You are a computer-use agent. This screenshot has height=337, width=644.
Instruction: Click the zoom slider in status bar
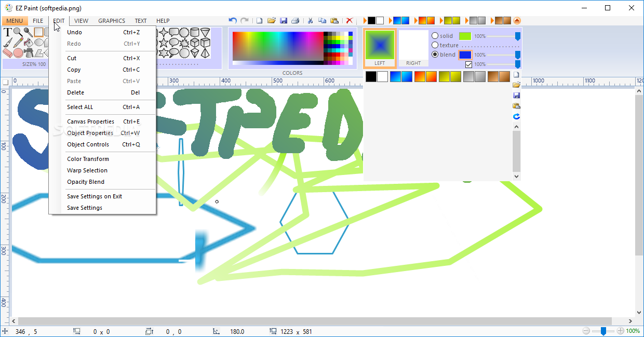pyautogui.click(x=603, y=331)
